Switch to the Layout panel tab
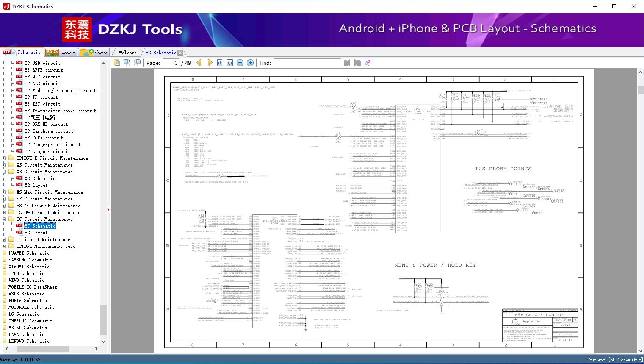This screenshot has width=644, height=364. point(61,53)
